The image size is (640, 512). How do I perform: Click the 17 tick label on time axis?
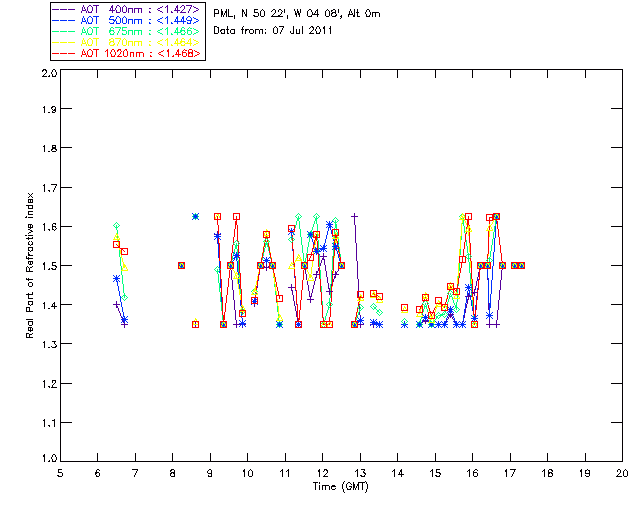(510, 473)
